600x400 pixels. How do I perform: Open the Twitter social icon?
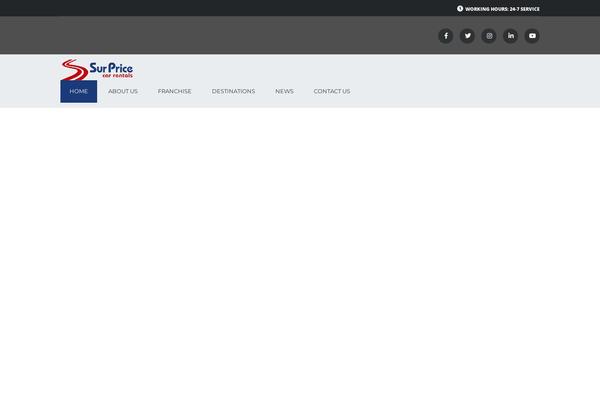coord(467,36)
